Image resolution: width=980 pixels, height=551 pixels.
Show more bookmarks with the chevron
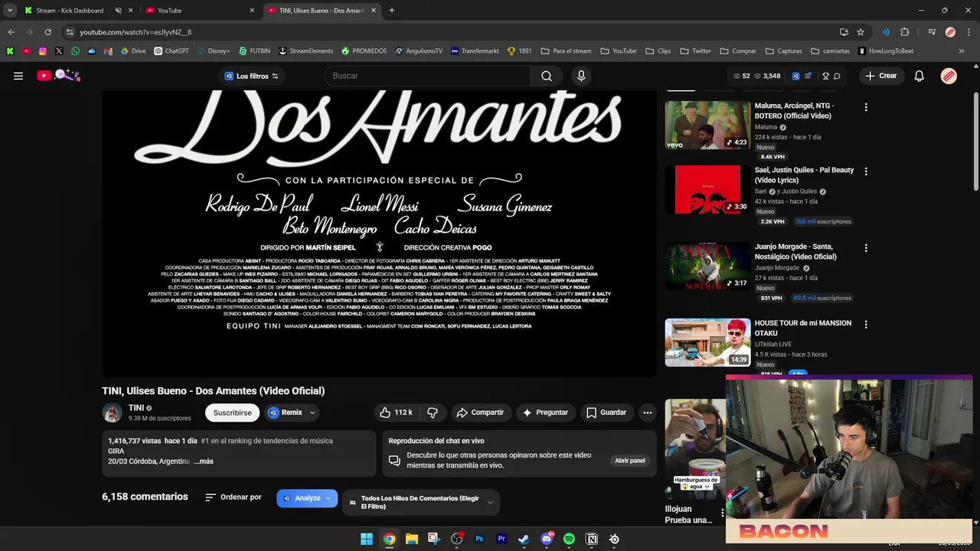[962, 51]
